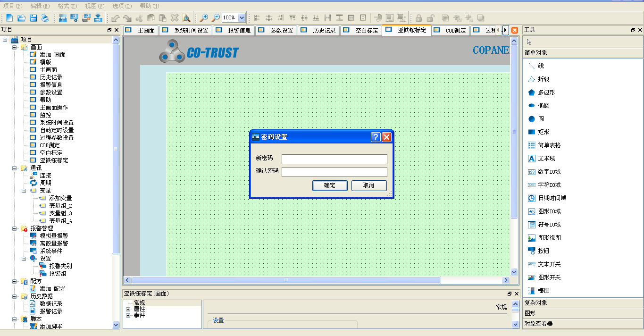Collapse the 报警管理 tree node
644x336 pixels.
(14, 228)
